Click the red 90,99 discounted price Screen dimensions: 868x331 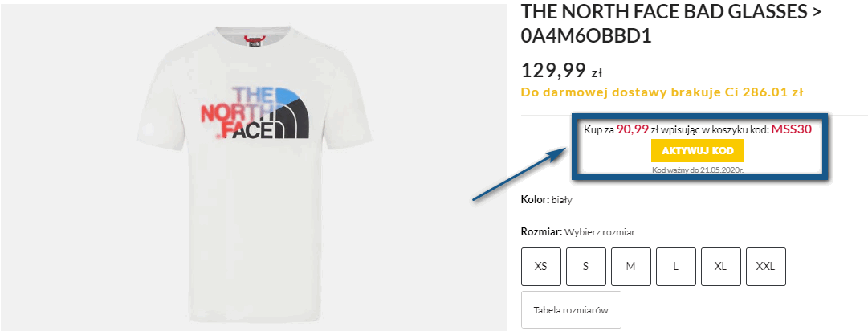pos(632,129)
